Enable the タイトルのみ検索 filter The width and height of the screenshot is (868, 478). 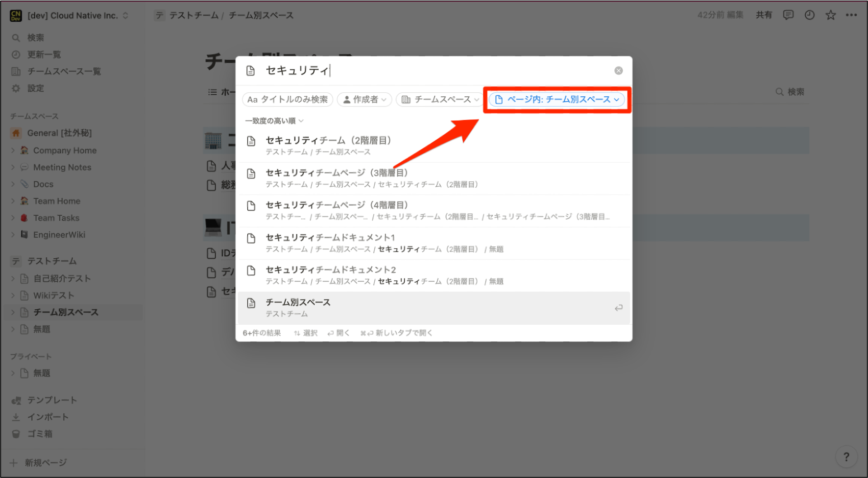[287, 99]
